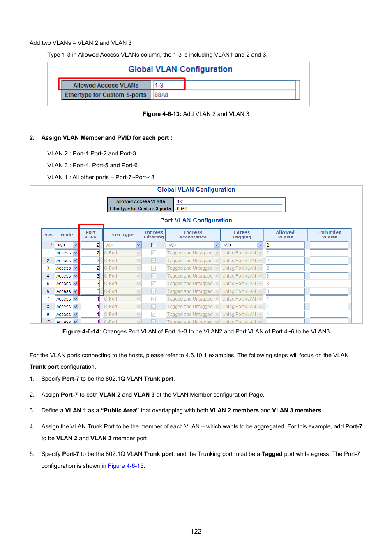Image resolution: width=392 pixels, height=555 pixels.
Task: Click the Allowed VLANs column header
Action: point(285,235)
